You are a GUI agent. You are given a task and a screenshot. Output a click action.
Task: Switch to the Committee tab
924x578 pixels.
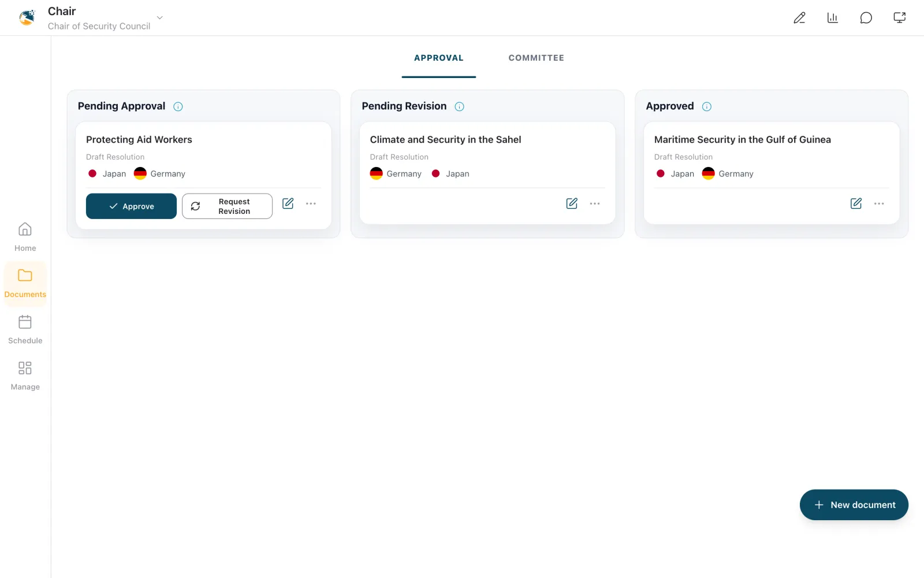coord(536,58)
